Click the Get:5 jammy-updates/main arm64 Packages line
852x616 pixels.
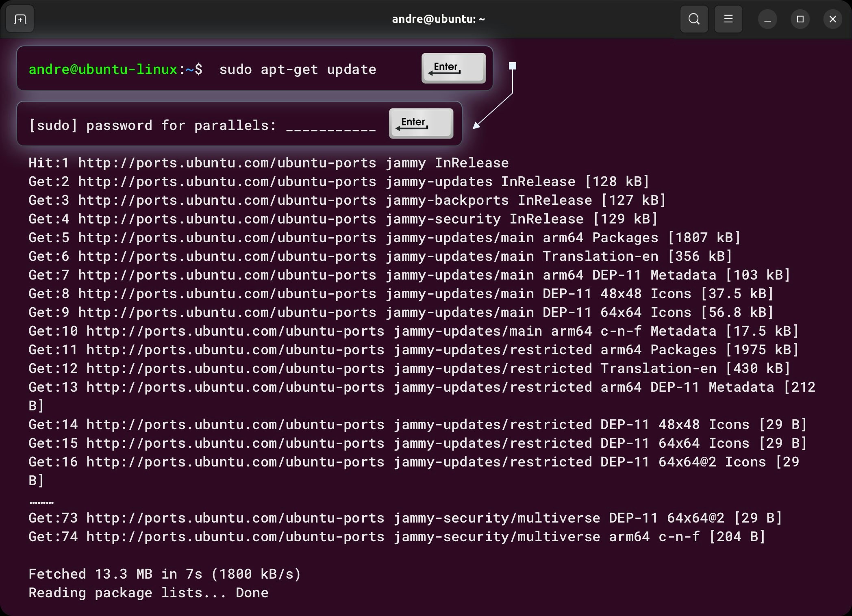click(x=384, y=238)
